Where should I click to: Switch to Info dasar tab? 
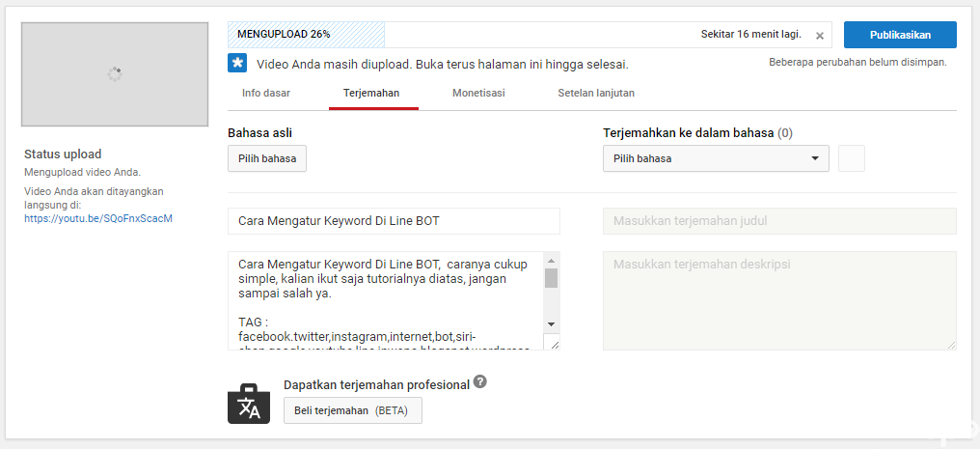[x=266, y=93]
